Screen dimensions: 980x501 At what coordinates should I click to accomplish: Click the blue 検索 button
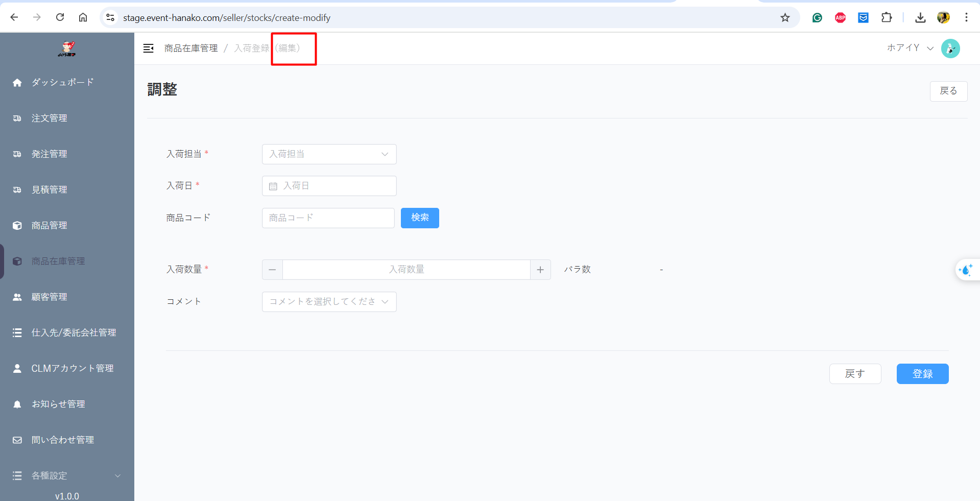tap(419, 218)
